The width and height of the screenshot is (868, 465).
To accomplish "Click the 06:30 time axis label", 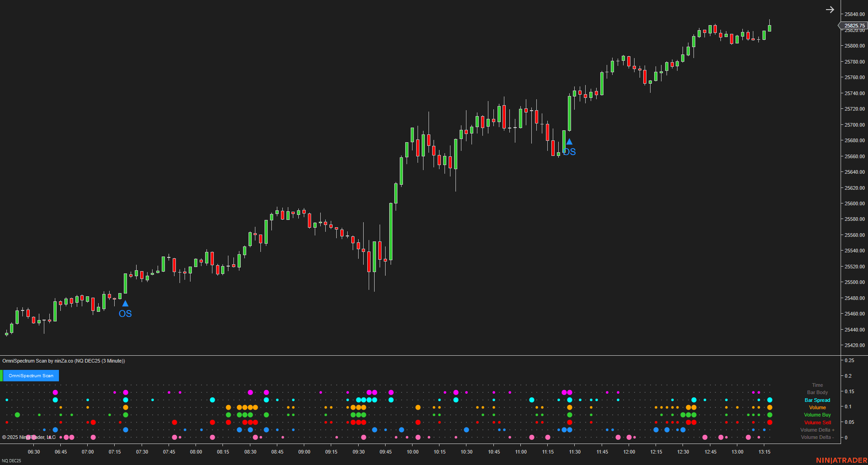I will pyautogui.click(x=34, y=452).
